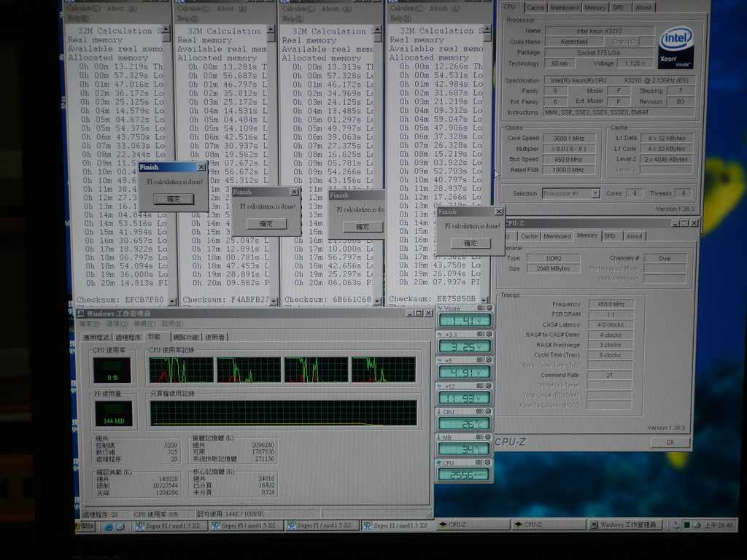Viewport: 747px width, 560px height.
Task: Close the leftmost Finish dialog with its X
Action: click(x=201, y=167)
